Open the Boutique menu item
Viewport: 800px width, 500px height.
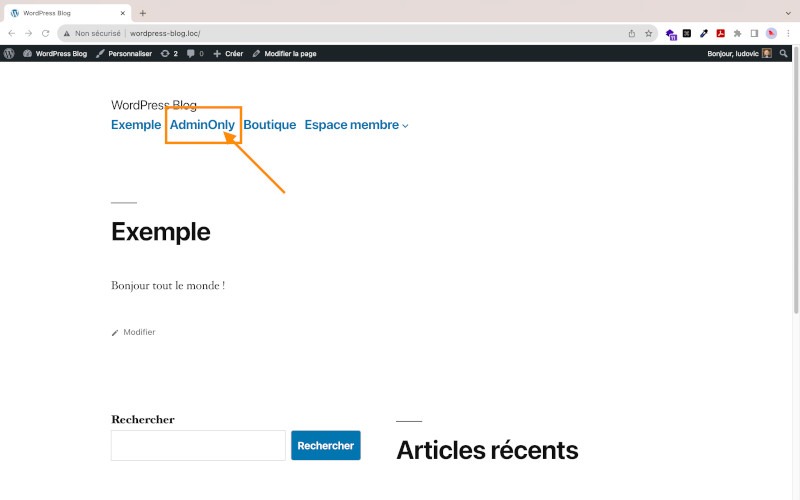pos(270,125)
